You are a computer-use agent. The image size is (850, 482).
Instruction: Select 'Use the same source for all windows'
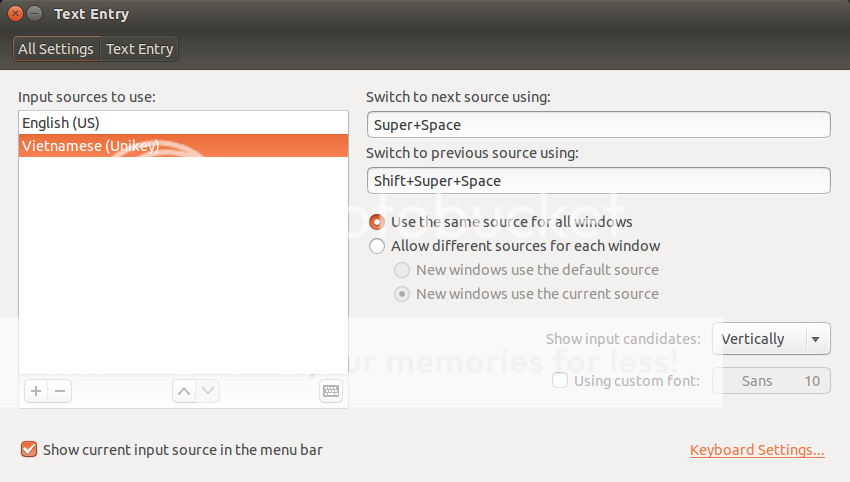[x=377, y=222]
